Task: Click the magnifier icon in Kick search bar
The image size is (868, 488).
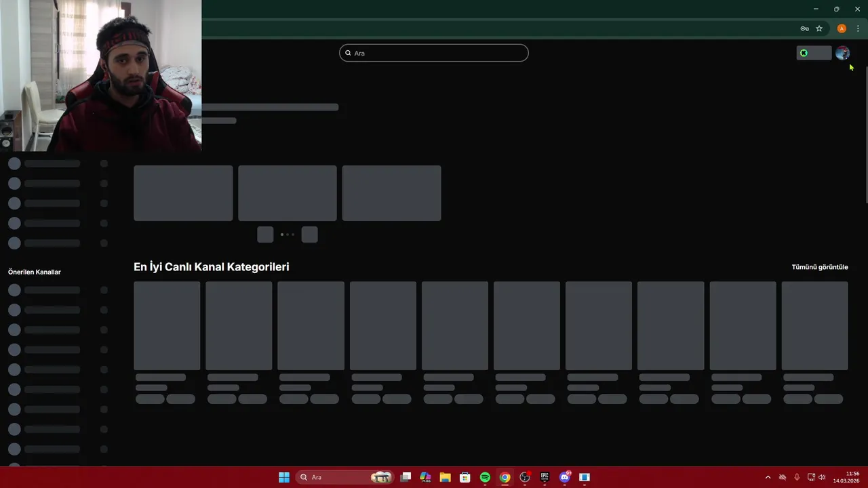Action: point(349,53)
